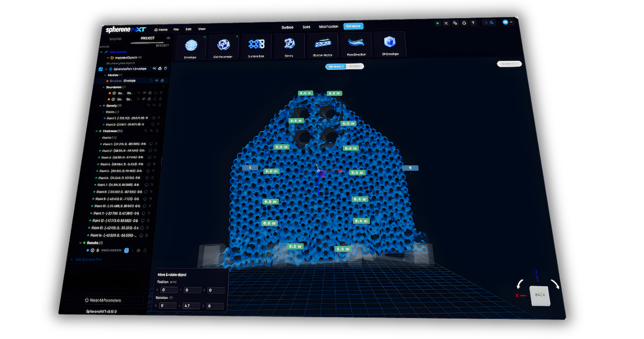Open the blue color swatch in Results row

126,251
